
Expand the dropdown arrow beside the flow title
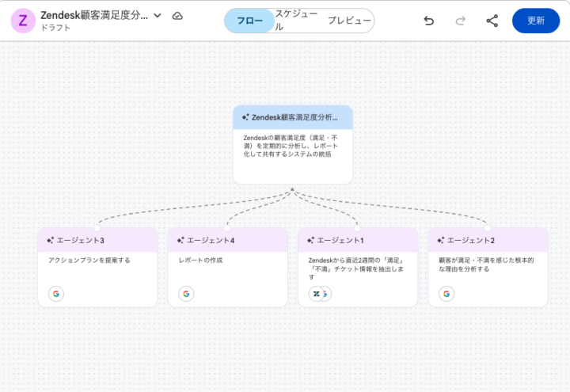(158, 16)
